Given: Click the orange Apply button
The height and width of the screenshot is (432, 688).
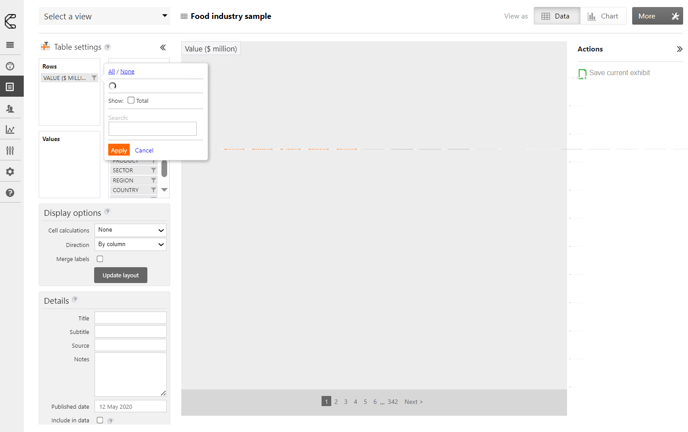Looking at the screenshot, I should click(x=118, y=150).
